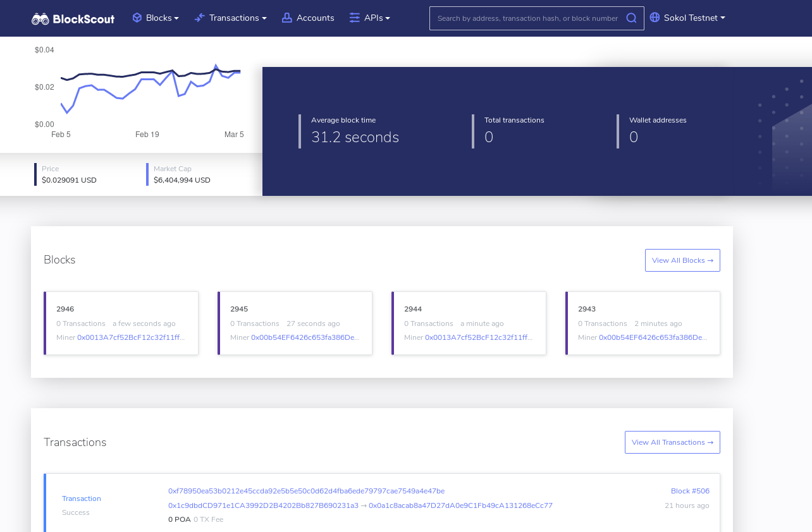Viewport: 812px width, 532px height.
Task: Click the Total transactions label
Action: 514,120
